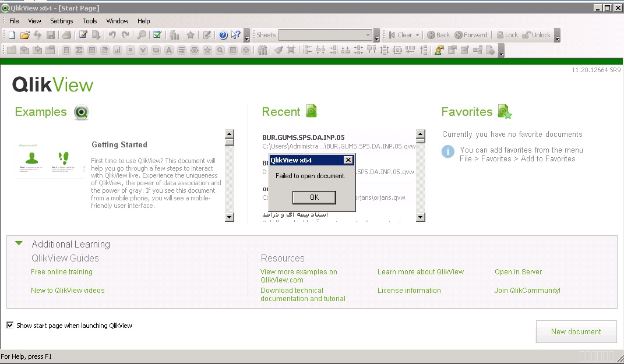624x364 pixels.
Task: Click the Save disk icon
Action: [x=51, y=35]
